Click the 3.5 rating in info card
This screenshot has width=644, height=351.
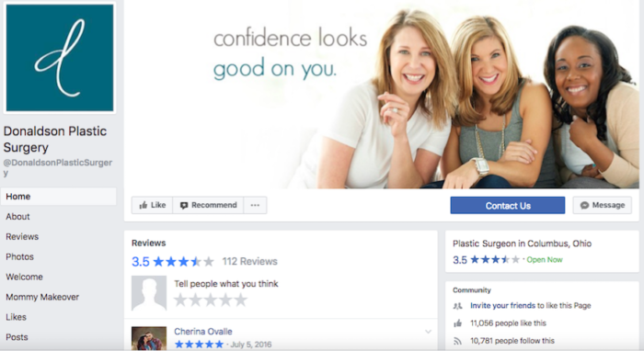pyautogui.click(x=487, y=259)
